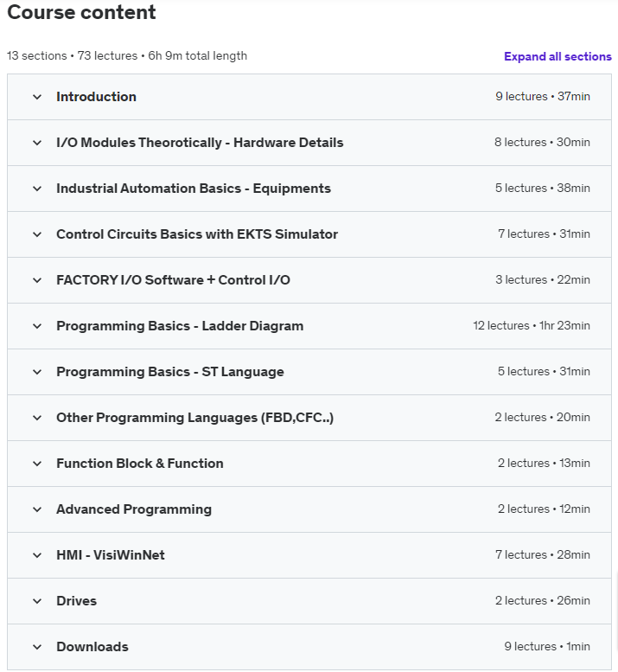Image resolution: width=618 pixels, height=672 pixels.
Task: Expand Drives section chevron
Action: 37,601
